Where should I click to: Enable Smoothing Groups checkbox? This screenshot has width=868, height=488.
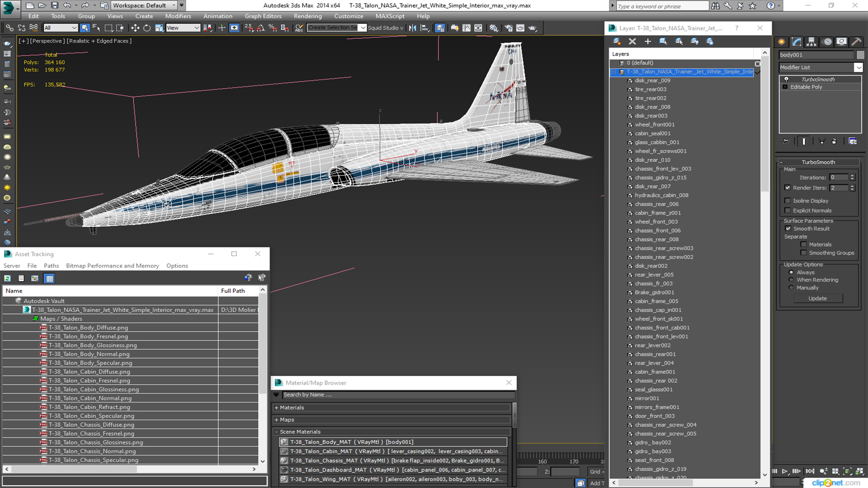[x=803, y=253]
